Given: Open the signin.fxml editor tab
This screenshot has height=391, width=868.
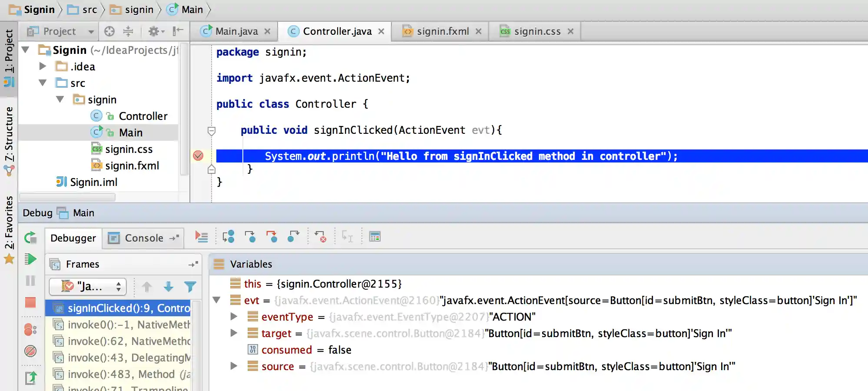Looking at the screenshot, I should (442, 31).
